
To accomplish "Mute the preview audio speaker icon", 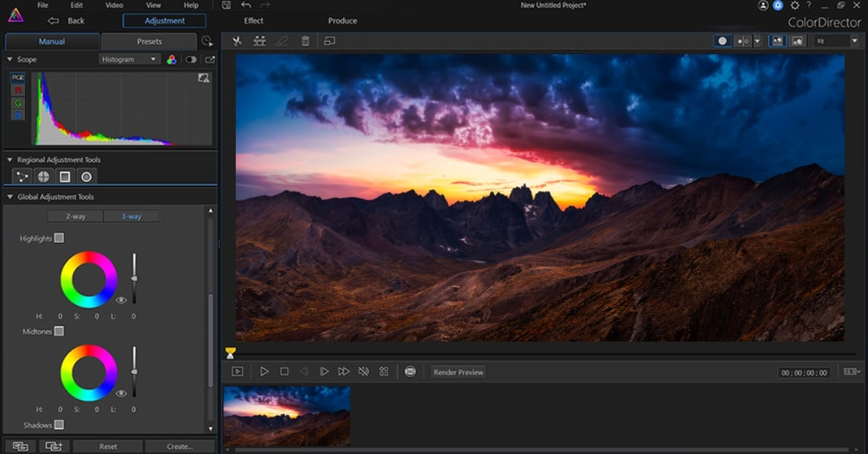I will click(364, 372).
